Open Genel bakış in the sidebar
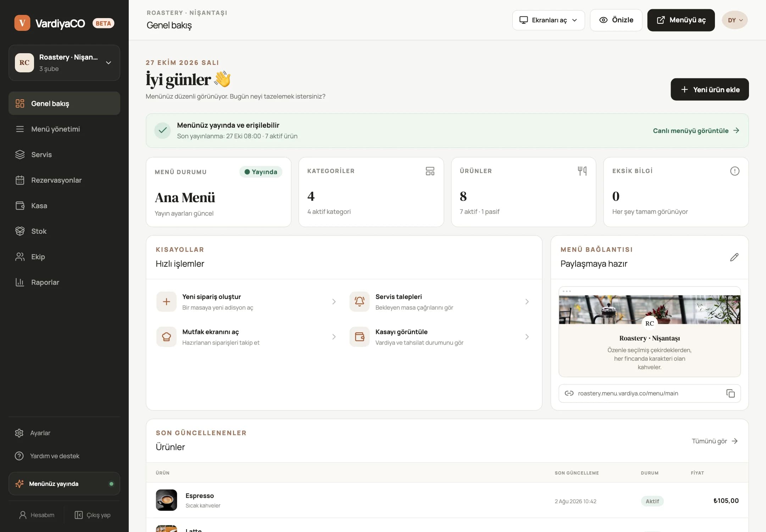766x532 pixels. click(64, 104)
